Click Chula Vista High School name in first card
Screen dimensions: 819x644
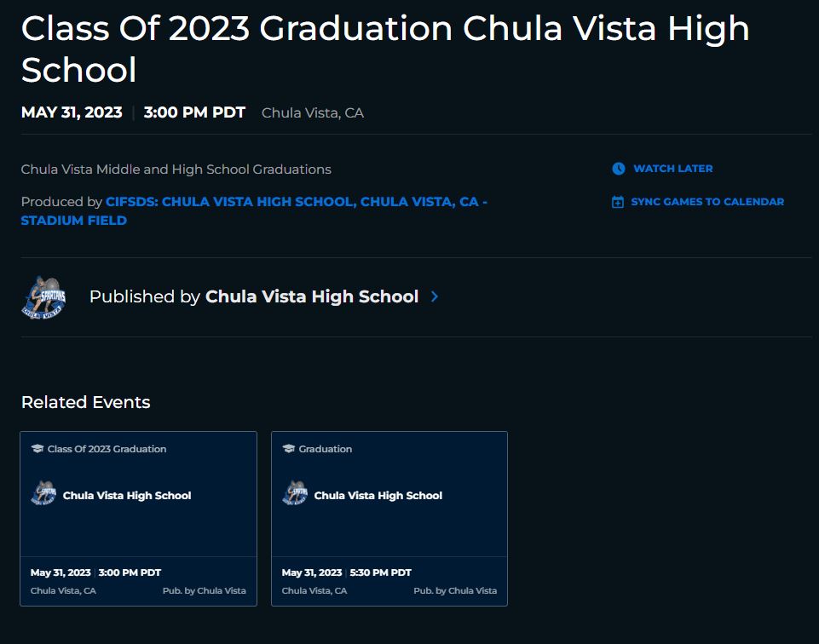(x=127, y=495)
